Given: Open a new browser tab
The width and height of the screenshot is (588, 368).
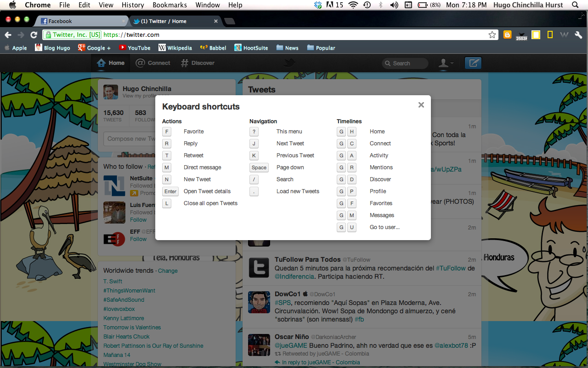Looking at the screenshot, I should point(229,21).
